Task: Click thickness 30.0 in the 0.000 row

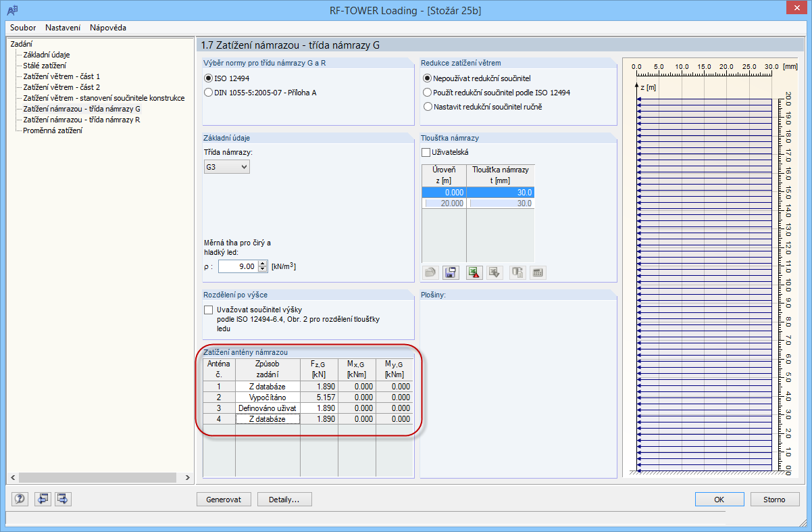Action: pos(501,193)
